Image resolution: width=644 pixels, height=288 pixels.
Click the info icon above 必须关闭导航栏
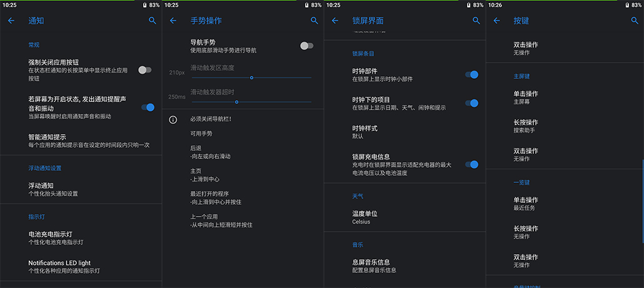pos(173,120)
